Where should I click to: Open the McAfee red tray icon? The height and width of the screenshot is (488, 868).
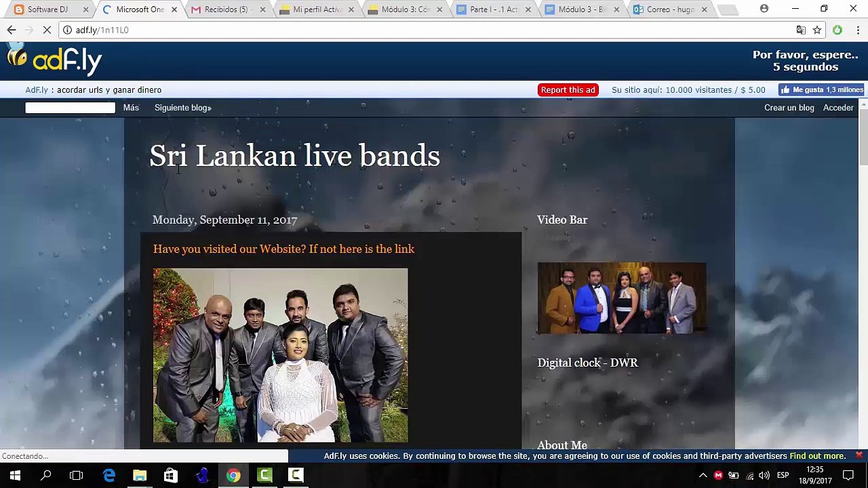tap(718, 475)
